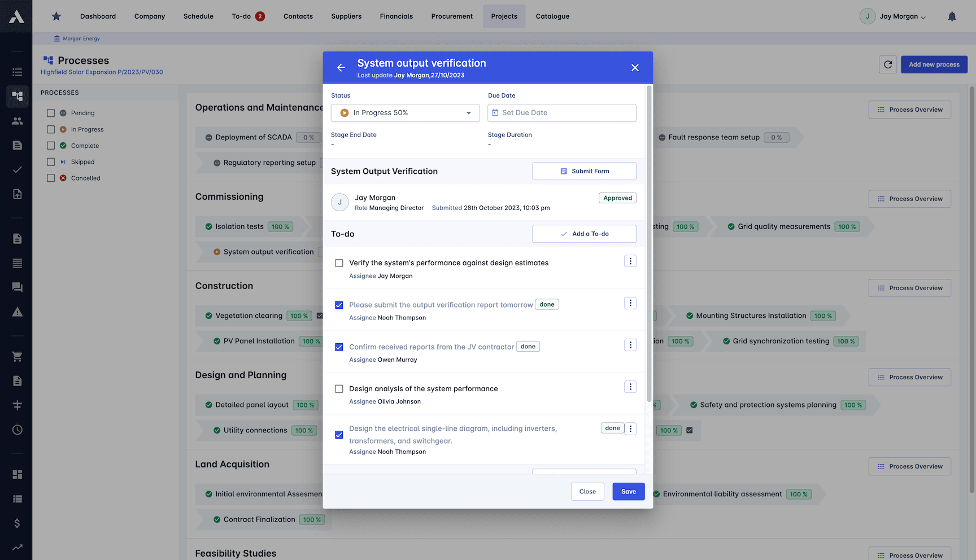Click the refresh processes icon

pos(888,64)
